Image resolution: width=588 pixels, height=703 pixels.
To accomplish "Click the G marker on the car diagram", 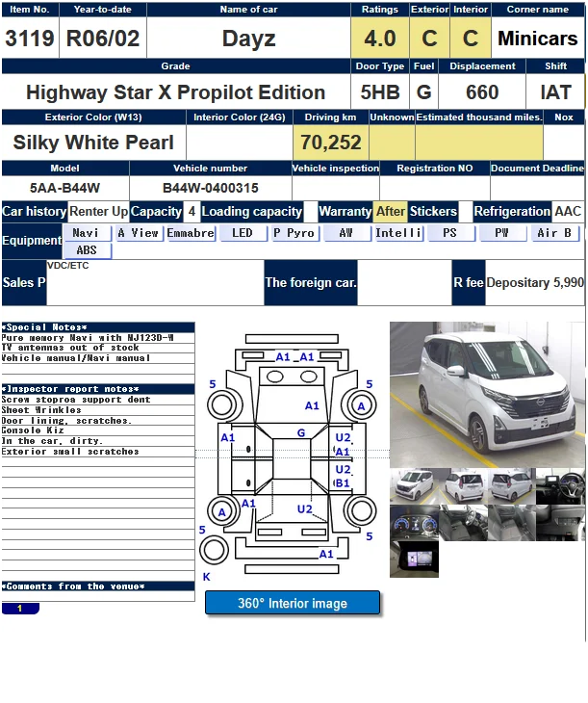I will (301, 433).
